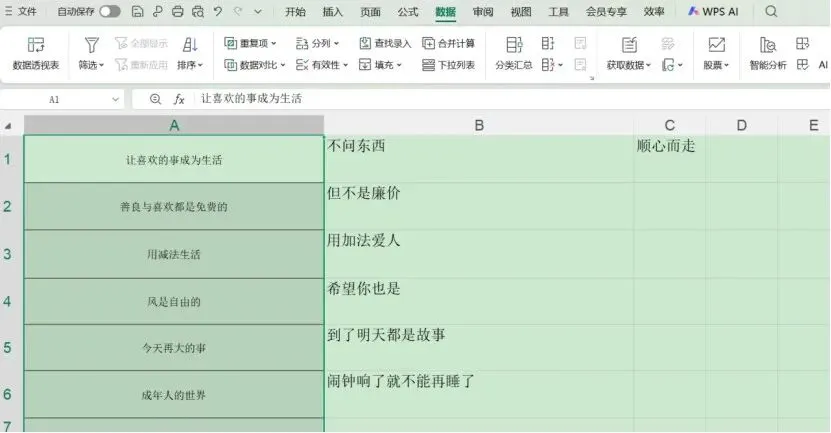This screenshot has height=433, width=831.
Task: Click the edit links icon above refresh
Action: coord(668,43)
